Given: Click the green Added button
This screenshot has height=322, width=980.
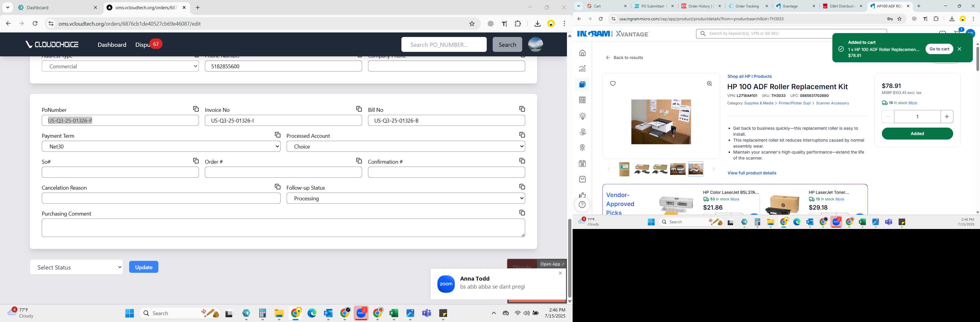Looking at the screenshot, I should click(x=917, y=134).
